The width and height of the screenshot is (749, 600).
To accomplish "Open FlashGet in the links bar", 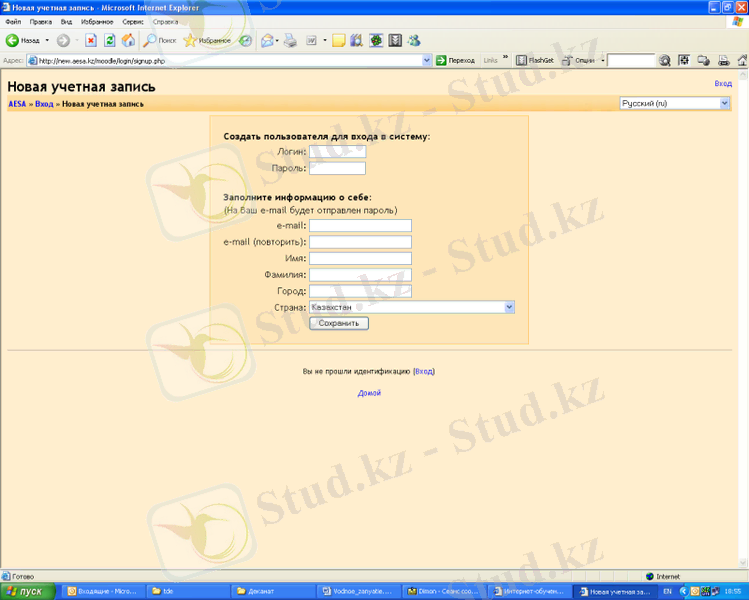I will 535,60.
